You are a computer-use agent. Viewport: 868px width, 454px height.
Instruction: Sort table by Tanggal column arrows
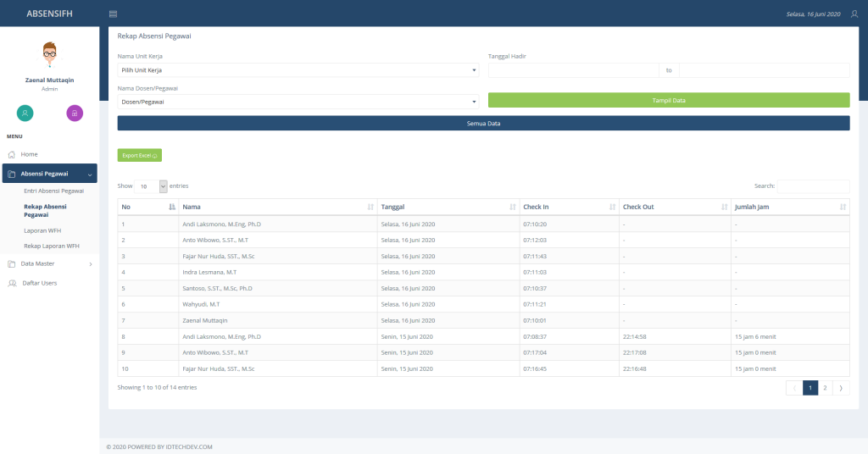(x=513, y=207)
